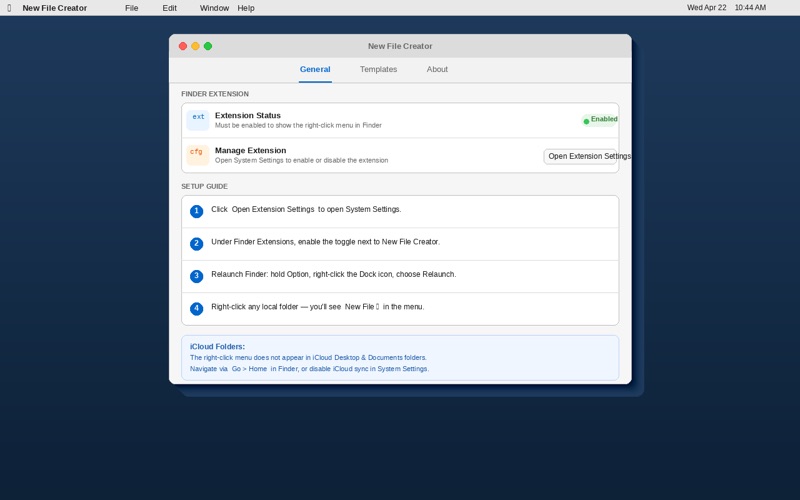
Task: Click setup step 1 about Open Extension Settings
Action: [x=400, y=211]
